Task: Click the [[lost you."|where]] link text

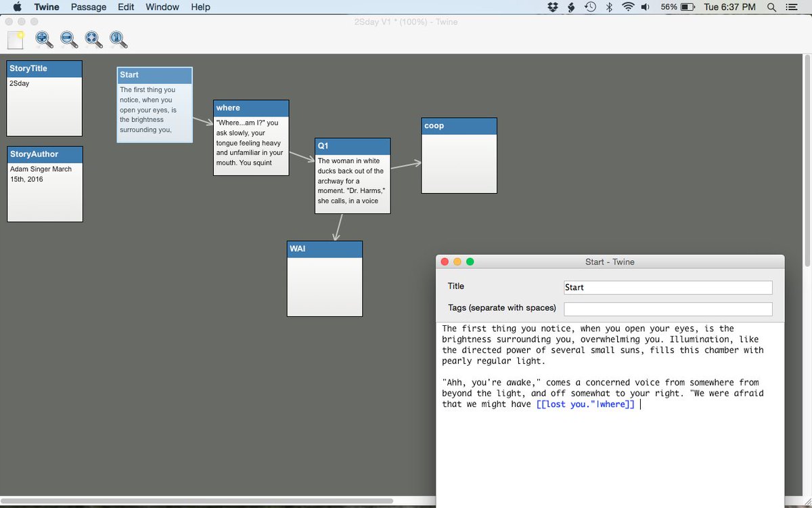Action: coord(585,404)
